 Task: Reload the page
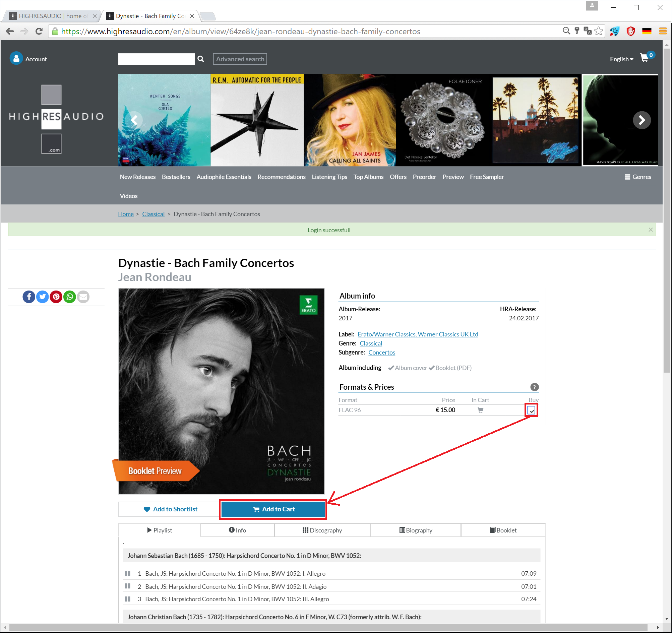coord(39,31)
